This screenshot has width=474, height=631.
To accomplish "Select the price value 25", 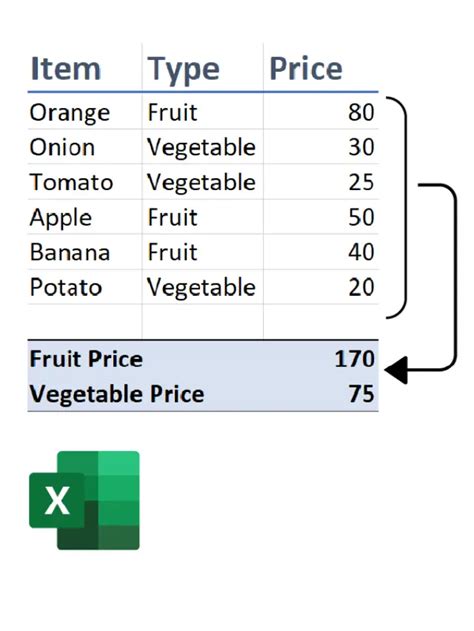I will (361, 182).
